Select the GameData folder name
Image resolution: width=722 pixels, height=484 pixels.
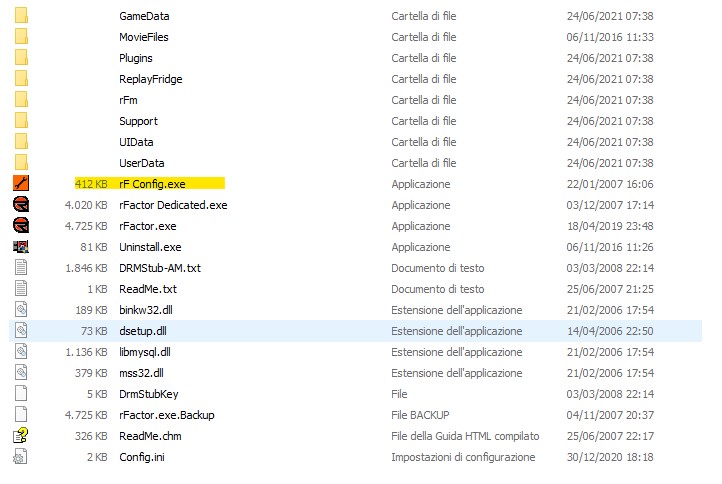(x=144, y=16)
